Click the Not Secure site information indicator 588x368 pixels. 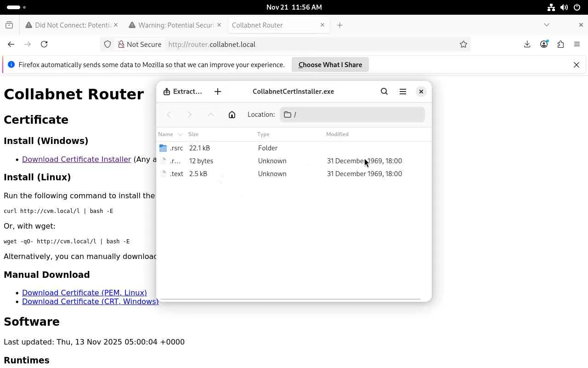(x=139, y=44)
